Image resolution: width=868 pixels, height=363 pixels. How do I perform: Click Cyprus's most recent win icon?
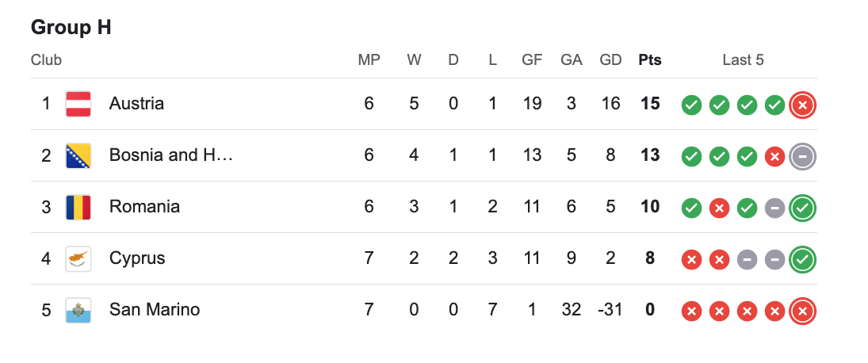pyautogui.click(x=803, y=259)
